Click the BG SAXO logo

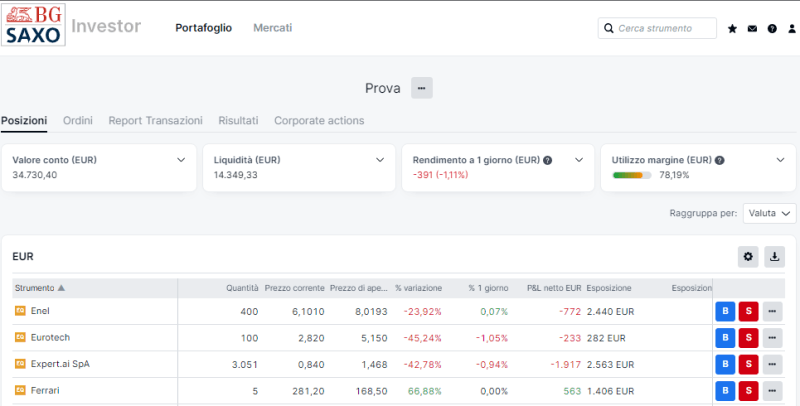click(33, 24)
